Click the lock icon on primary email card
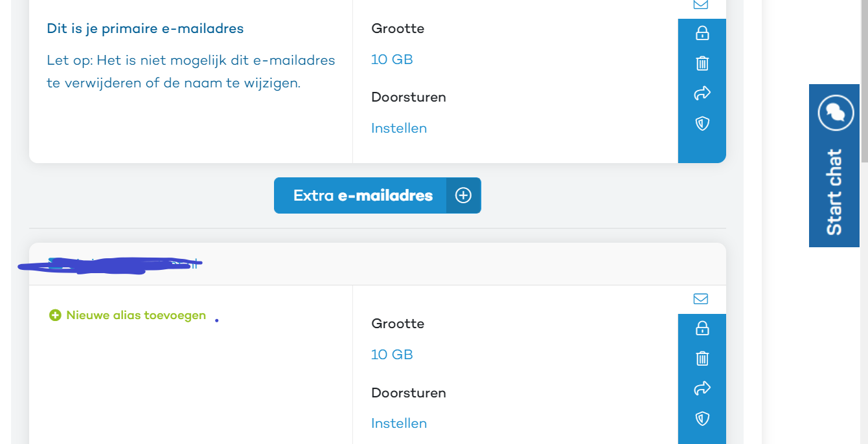The width and height of the screenshot is (868, 444). (x=702, y=33)
